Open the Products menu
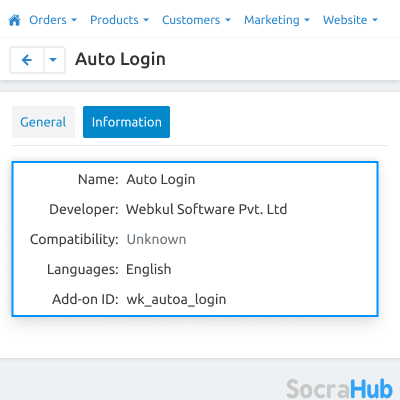Image resolution: width=400 pixels, height=400 pixels. [119, 20]
